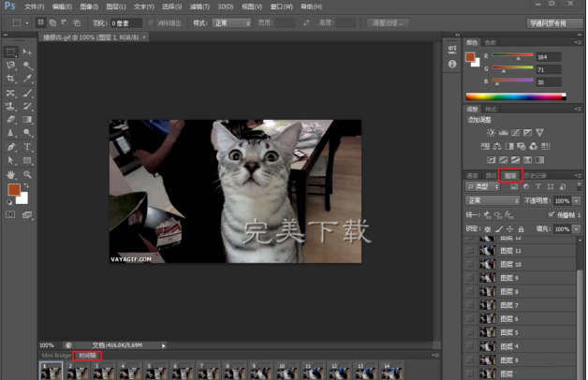Open the layer blend mode dropdown 正常
588x380 pixels.
pos(492,200)
